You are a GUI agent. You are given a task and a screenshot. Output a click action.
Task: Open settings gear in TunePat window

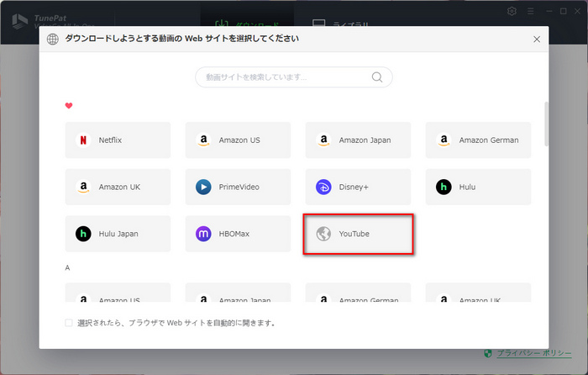[x=512, y=11]
